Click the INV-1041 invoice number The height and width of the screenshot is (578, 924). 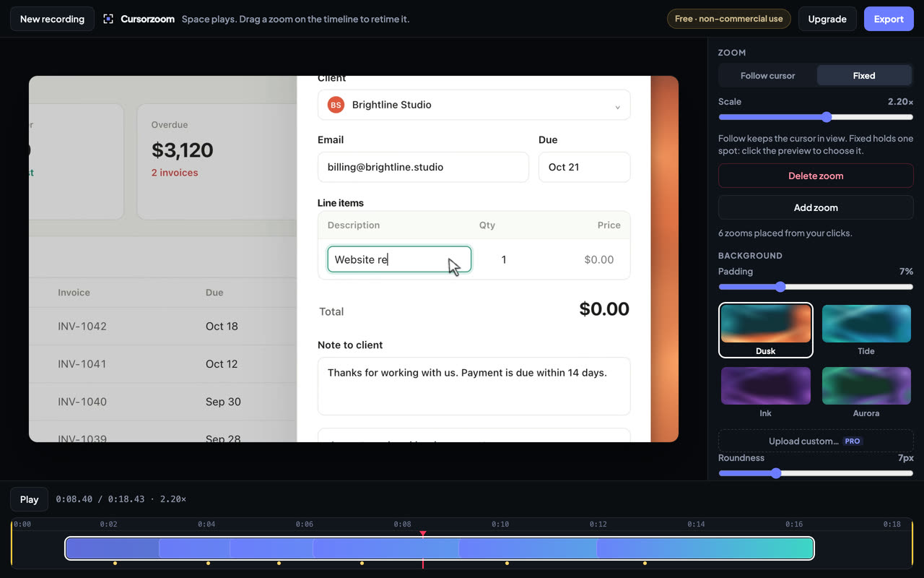(82, 363)
